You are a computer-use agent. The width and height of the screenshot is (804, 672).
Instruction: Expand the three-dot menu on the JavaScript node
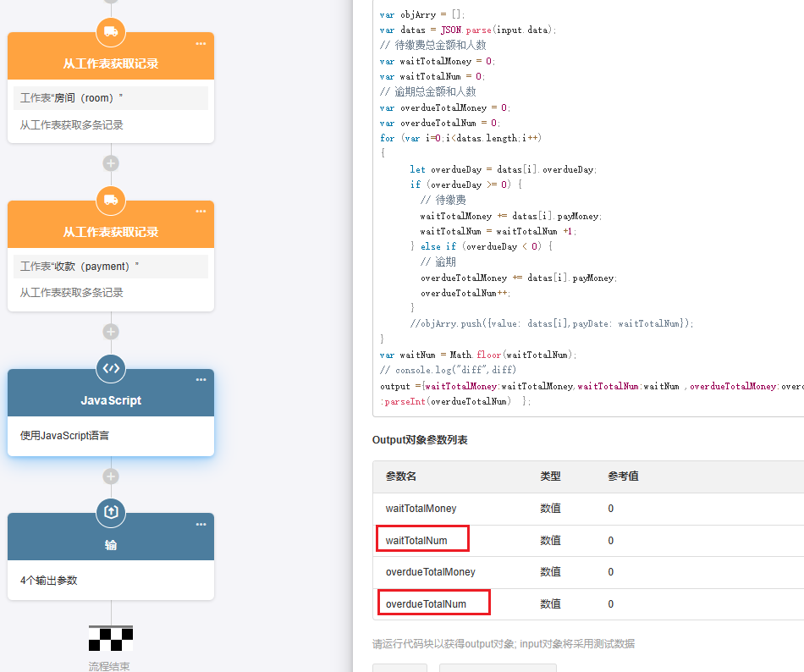(x=201, y=380)
